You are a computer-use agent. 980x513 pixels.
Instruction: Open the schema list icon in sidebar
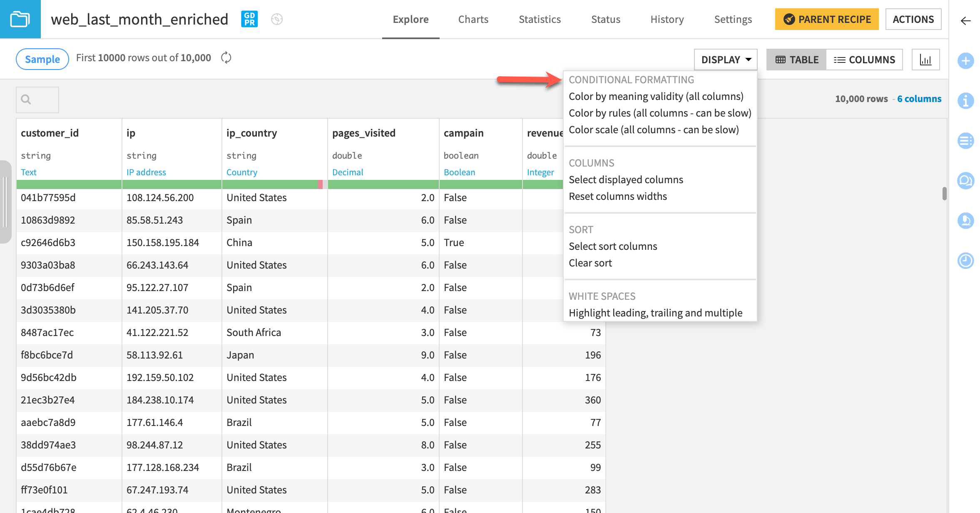click(965, 141)
